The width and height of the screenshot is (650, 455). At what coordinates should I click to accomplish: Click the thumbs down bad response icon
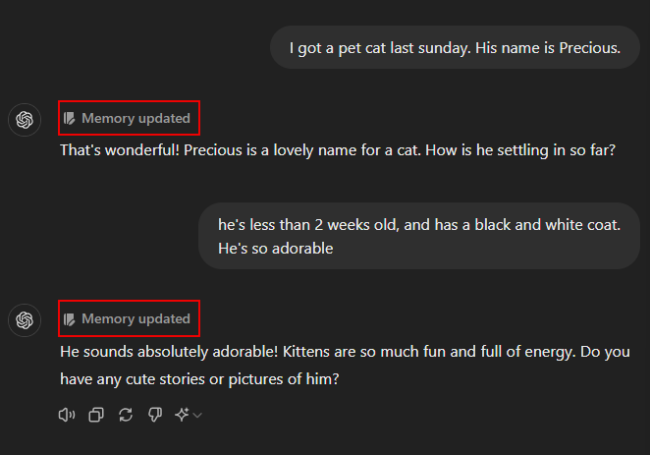coord(153,415)
